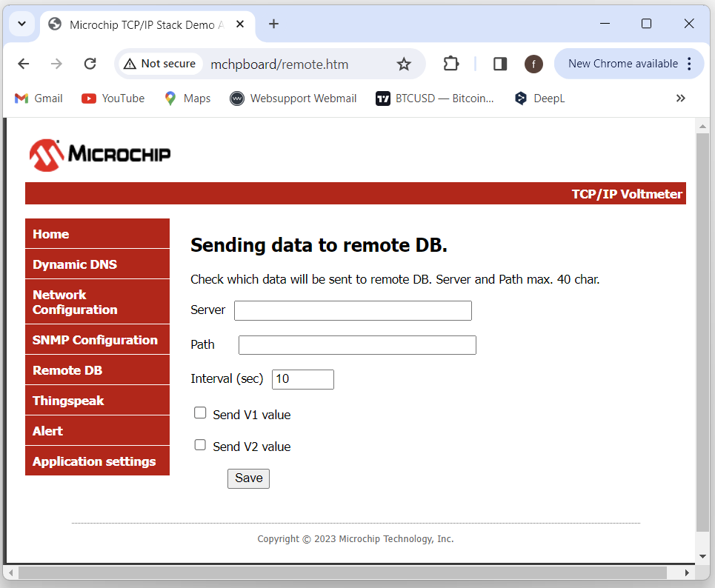Image resolution: width=715 pixels, height=588 pixels.
Task: Open the YouTube bookmark
Action: (113, 98)
